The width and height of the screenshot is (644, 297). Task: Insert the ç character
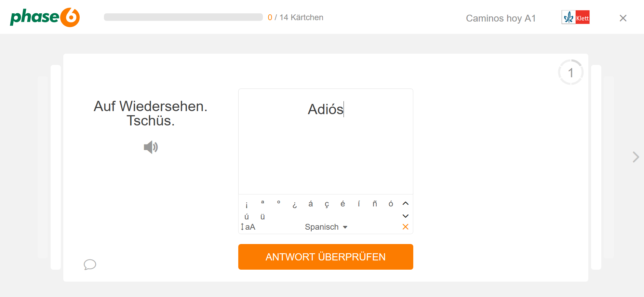(x=327, y=204)
